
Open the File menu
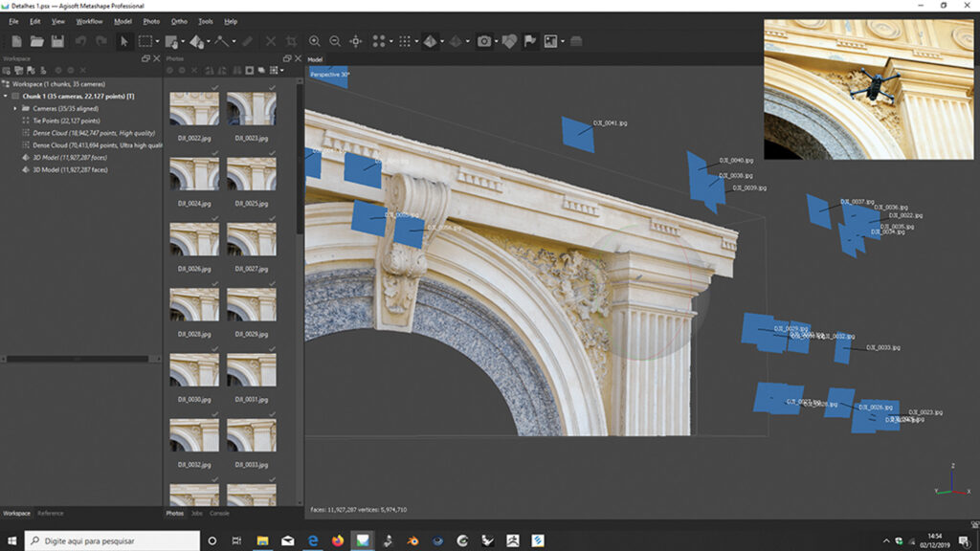(13, 21)
